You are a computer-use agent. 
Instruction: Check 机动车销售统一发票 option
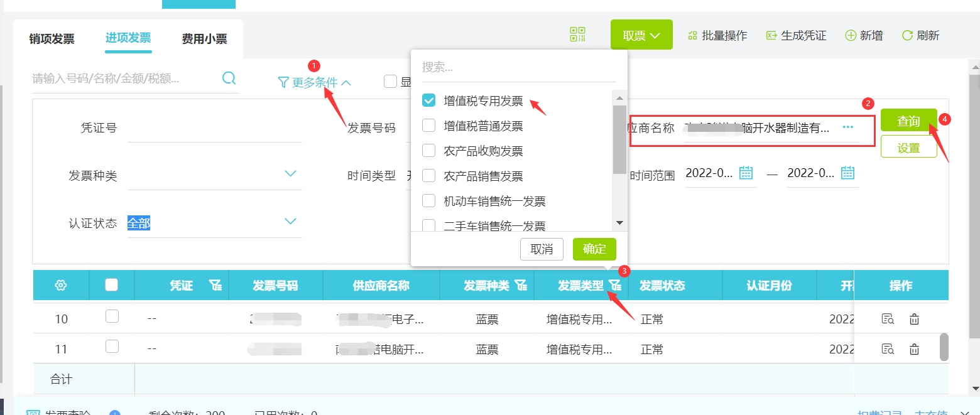click(429, 201)
